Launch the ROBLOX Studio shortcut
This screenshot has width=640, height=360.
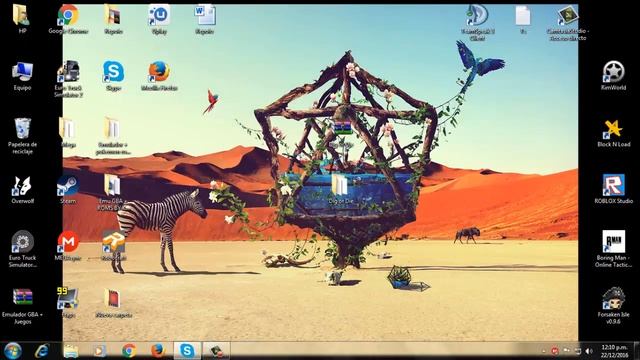click(x=613, y=185)
